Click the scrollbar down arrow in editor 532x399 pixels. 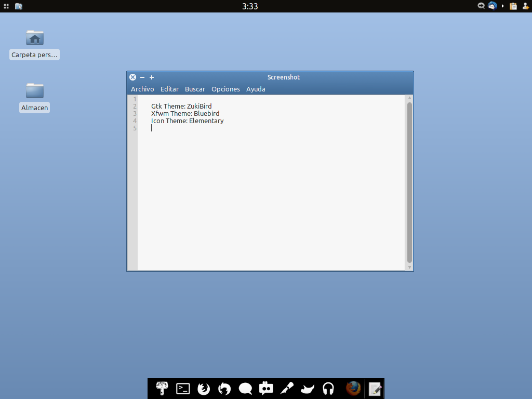(x=409, y=268)
